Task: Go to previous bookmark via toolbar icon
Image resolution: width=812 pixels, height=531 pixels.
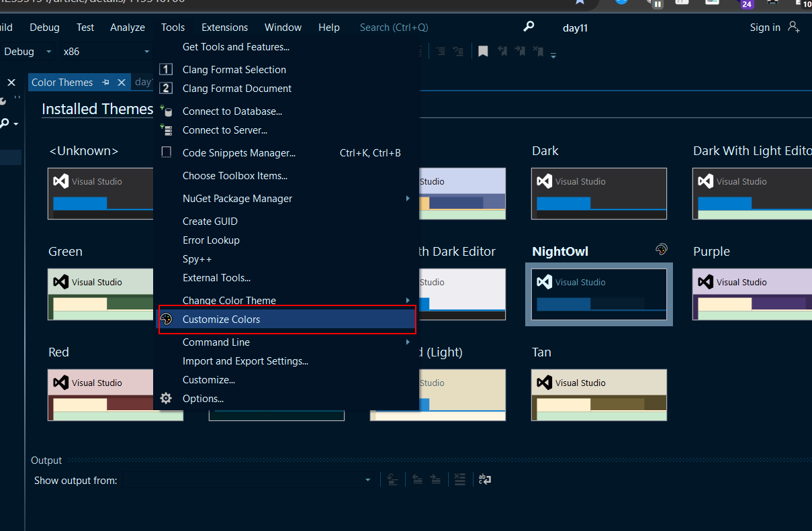Action: pyautogui.click(x=502, y=51)
